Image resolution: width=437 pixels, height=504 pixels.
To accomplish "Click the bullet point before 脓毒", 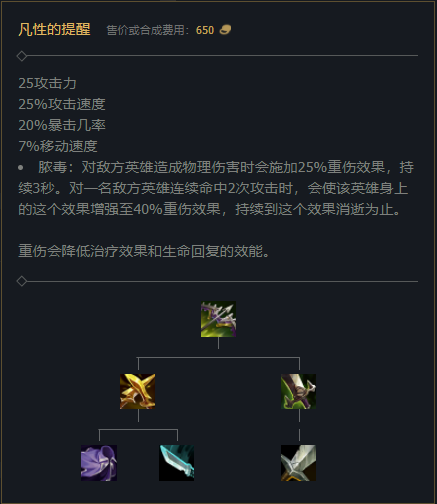I will 21,167.
